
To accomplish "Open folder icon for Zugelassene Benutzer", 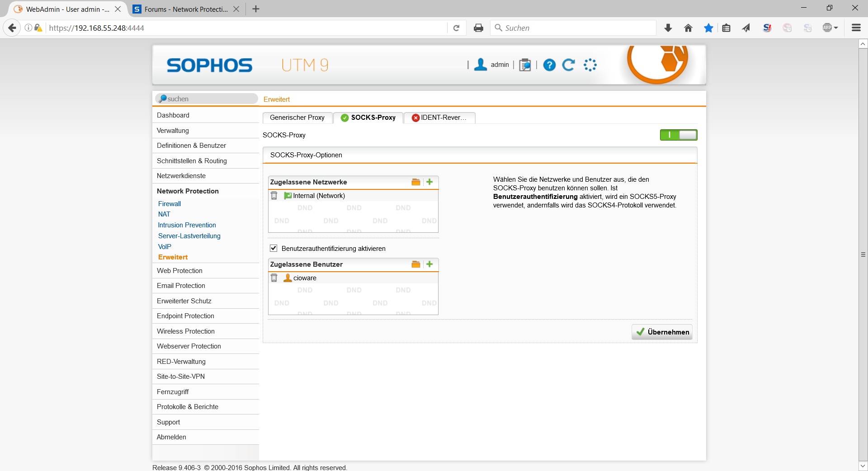I will click(x=416, y=264).
